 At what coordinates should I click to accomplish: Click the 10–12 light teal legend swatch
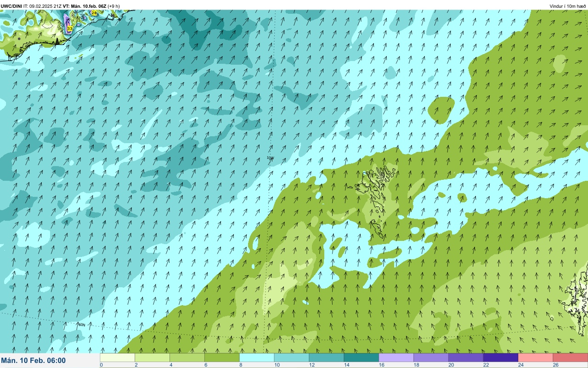point(292,357)
